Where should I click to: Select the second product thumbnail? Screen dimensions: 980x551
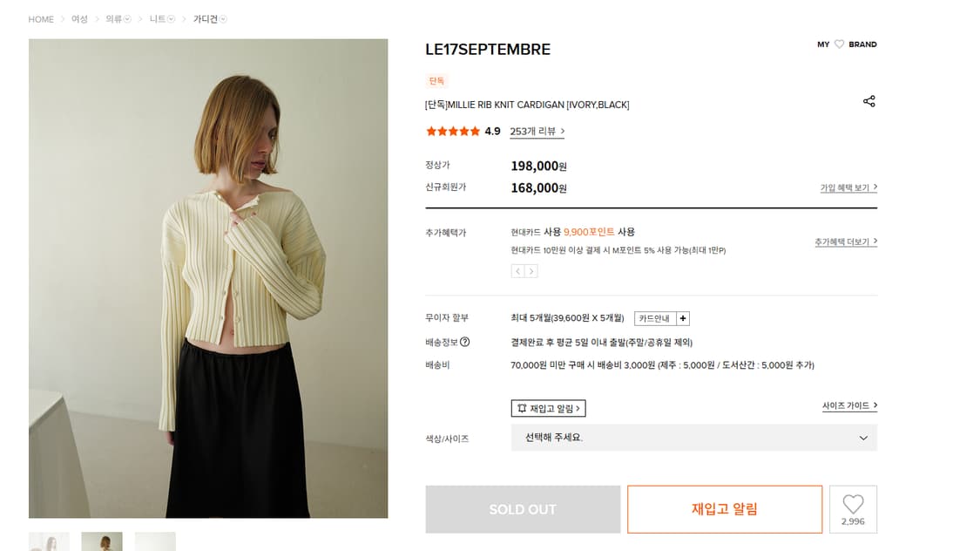[101, 541]
